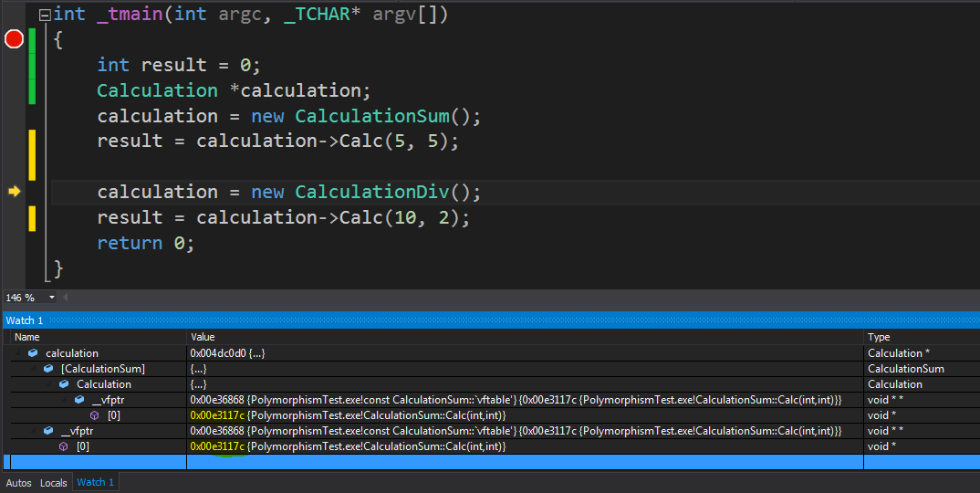Open the 146 % zoom dropdown
The image size is (980, 493).
52,298
